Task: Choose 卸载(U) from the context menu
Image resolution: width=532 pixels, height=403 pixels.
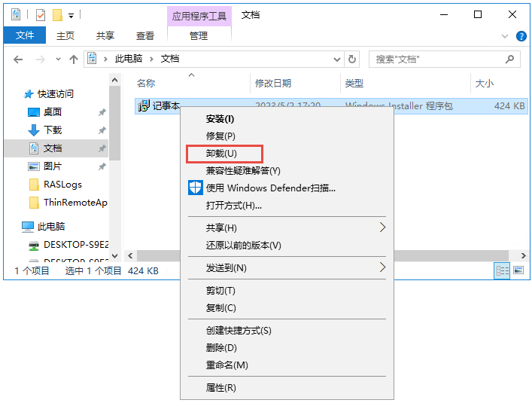Action: pyautogui.click(x=287, y=154)
